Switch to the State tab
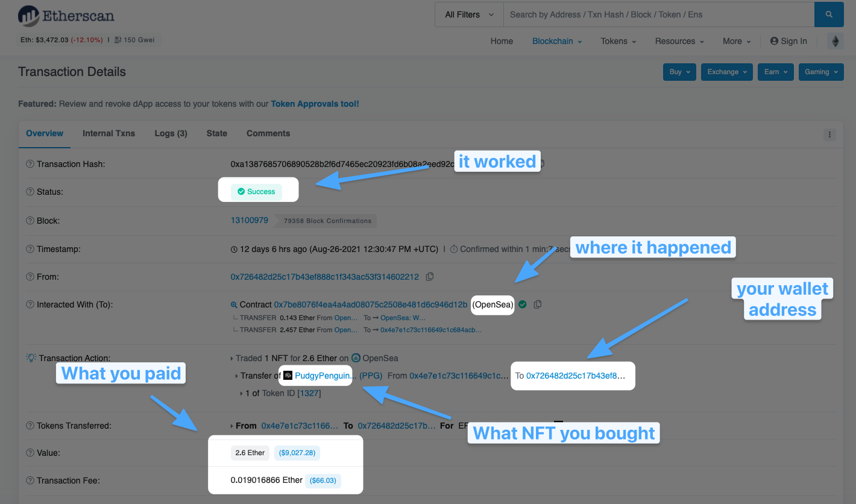This screenshot has width=856, height=504. [x=216, y=133]
